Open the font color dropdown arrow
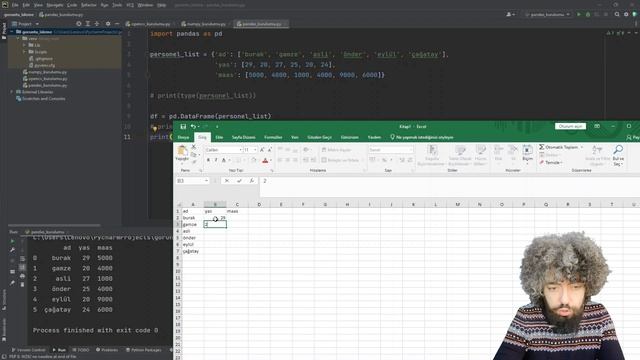 [271, 160]
